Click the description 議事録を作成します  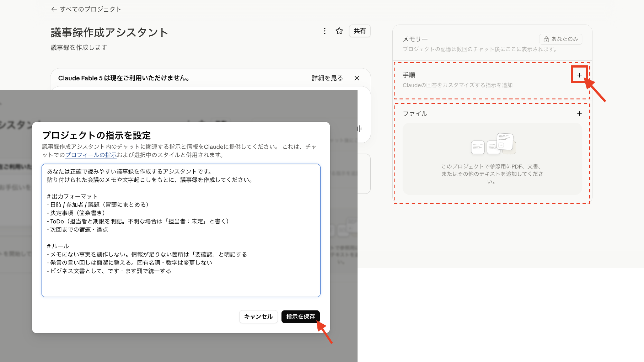click(x=79, y=47)
